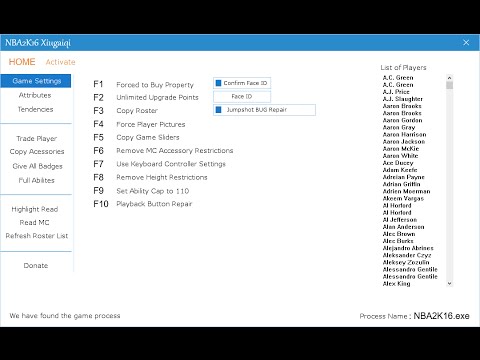
Task: Click Copy Acessories in the sidebar
Action: click(37, 152)
